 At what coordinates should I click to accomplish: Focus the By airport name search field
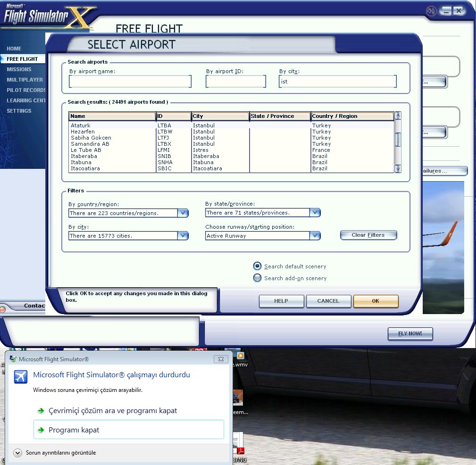point(130,81)
